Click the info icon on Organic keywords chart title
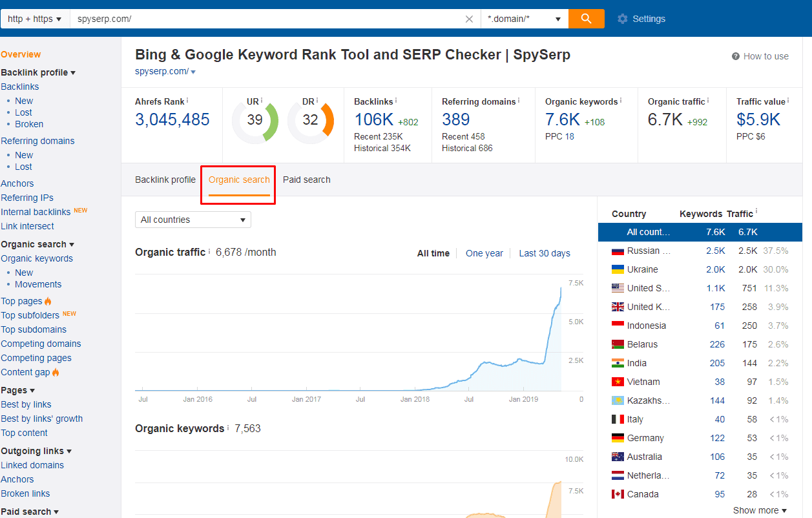 pos(228,428)
